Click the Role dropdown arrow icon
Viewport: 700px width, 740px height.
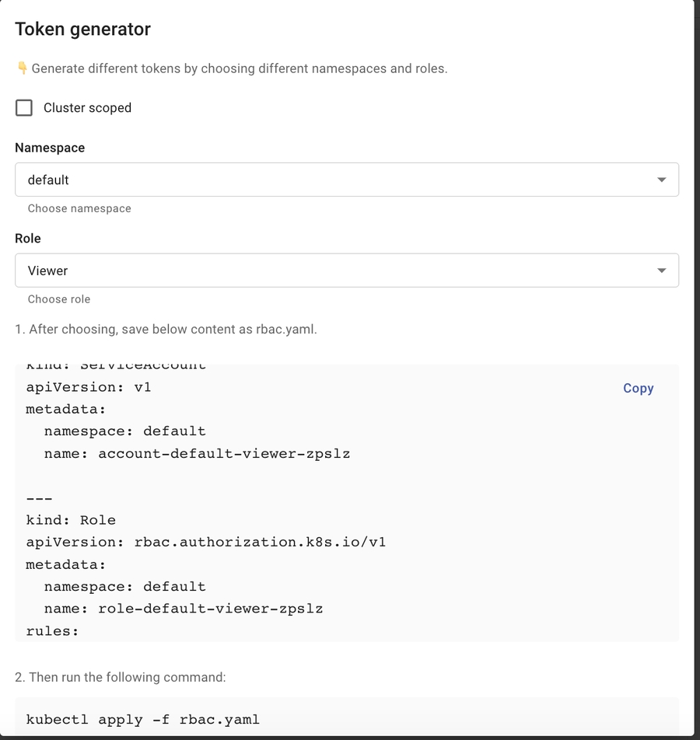661,271
